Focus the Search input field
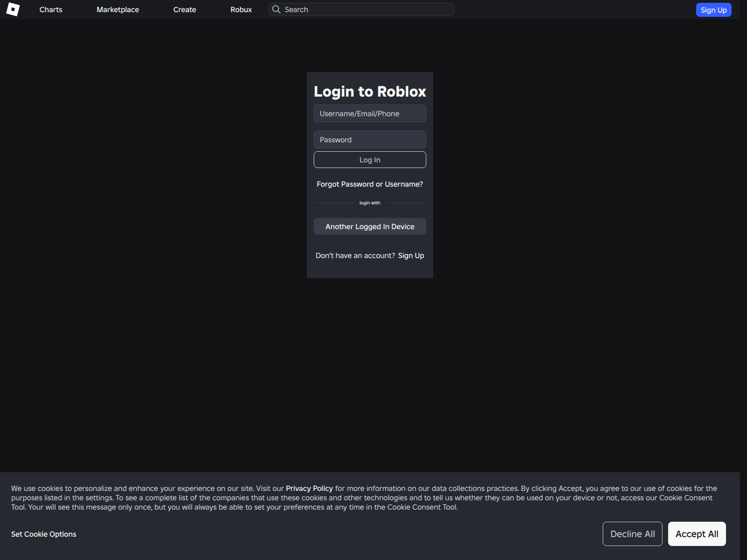This screenshot has height=560, width=747. click(361, 9)
